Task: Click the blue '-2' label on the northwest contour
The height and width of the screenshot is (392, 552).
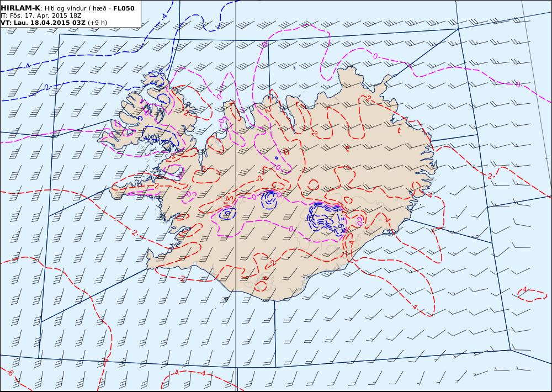Action: pyautogui.click(x=47, y=87)
